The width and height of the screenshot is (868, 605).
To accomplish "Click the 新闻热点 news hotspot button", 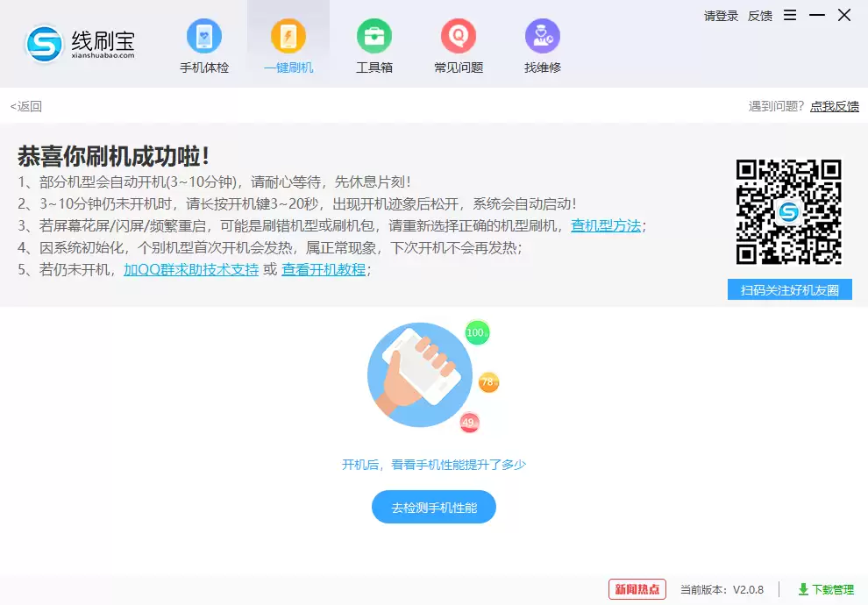I will [637, 589].
